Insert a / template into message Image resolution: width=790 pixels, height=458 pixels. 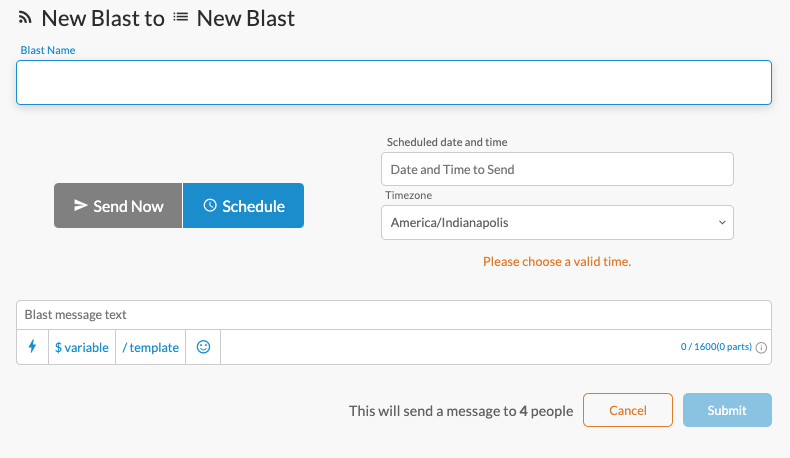click(151, 347)
